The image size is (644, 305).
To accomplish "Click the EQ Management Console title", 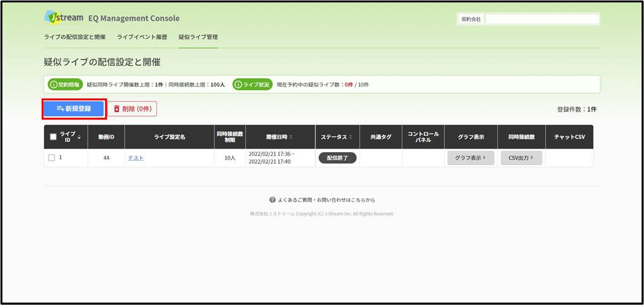I will [x=134, y=19].
